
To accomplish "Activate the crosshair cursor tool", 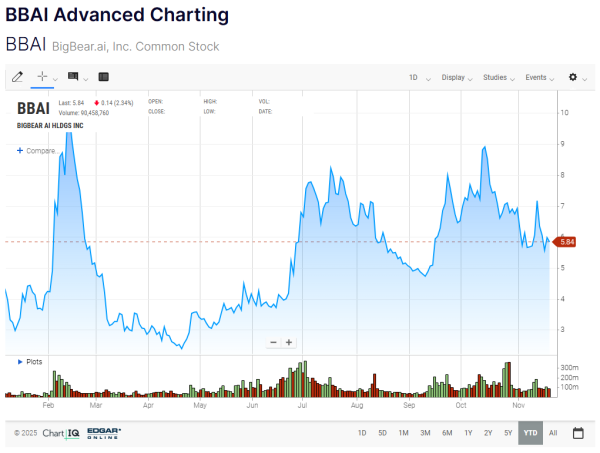I will [x=43, y=77].
